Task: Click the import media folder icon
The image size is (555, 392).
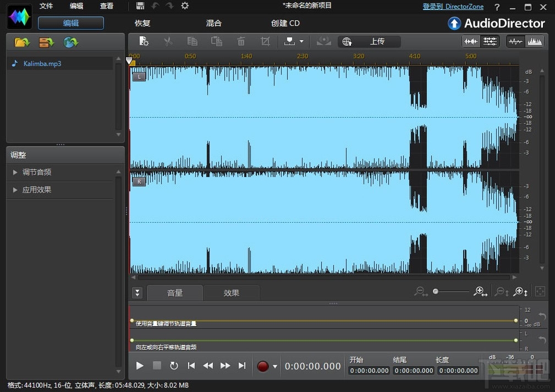Action: click(x=22, y=42)
